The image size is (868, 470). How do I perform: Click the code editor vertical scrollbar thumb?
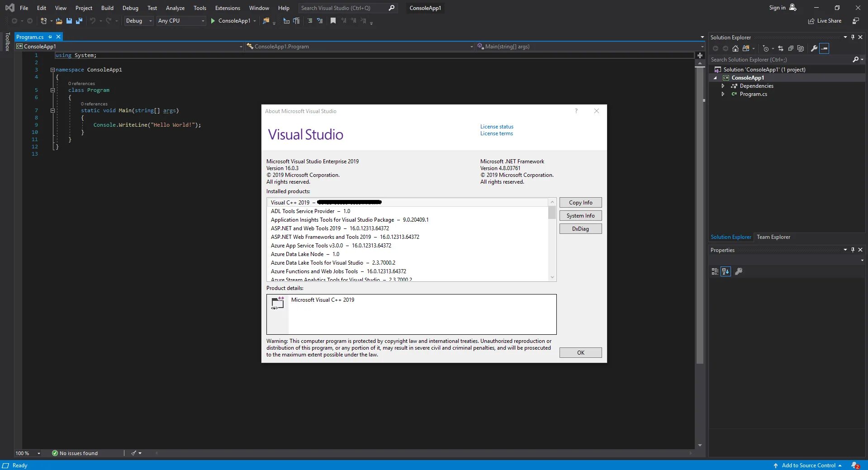700,215
